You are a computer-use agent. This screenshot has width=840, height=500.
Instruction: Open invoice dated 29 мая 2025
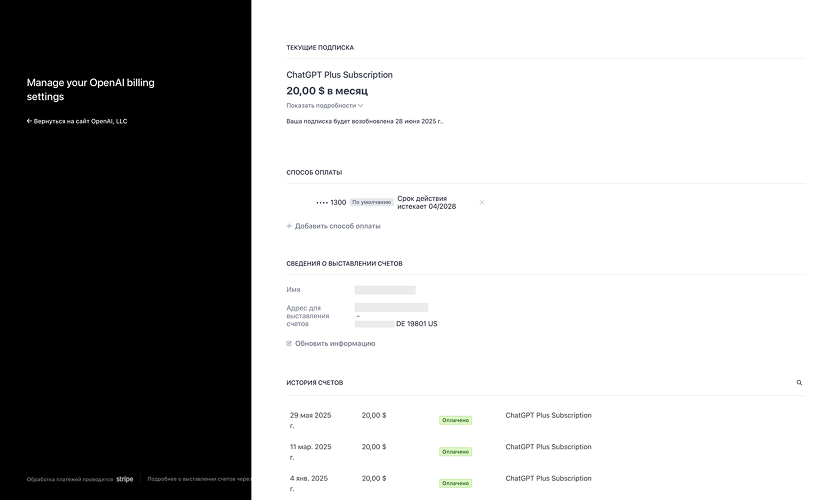[311, 420]
